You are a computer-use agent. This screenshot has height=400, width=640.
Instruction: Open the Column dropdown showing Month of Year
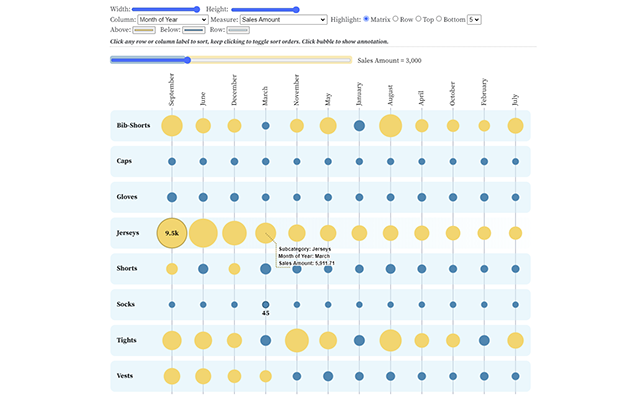pyautogui.click(x=173, y=19)
